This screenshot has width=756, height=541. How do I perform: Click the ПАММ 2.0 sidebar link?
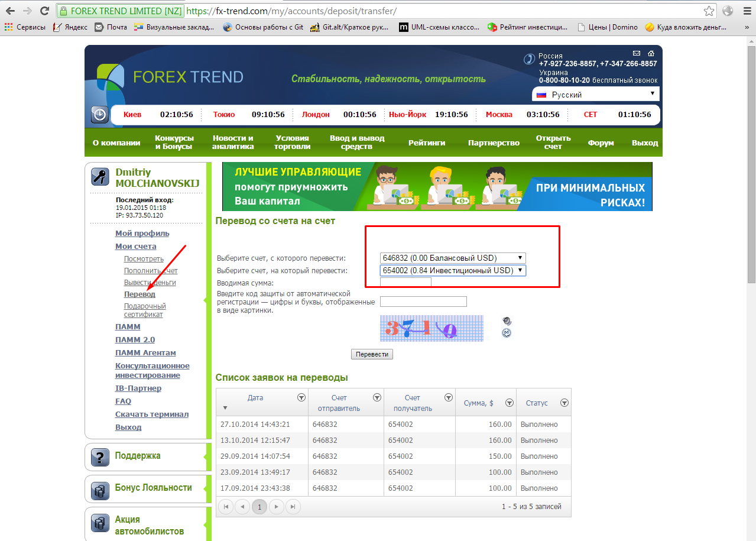tap(135, 339)
